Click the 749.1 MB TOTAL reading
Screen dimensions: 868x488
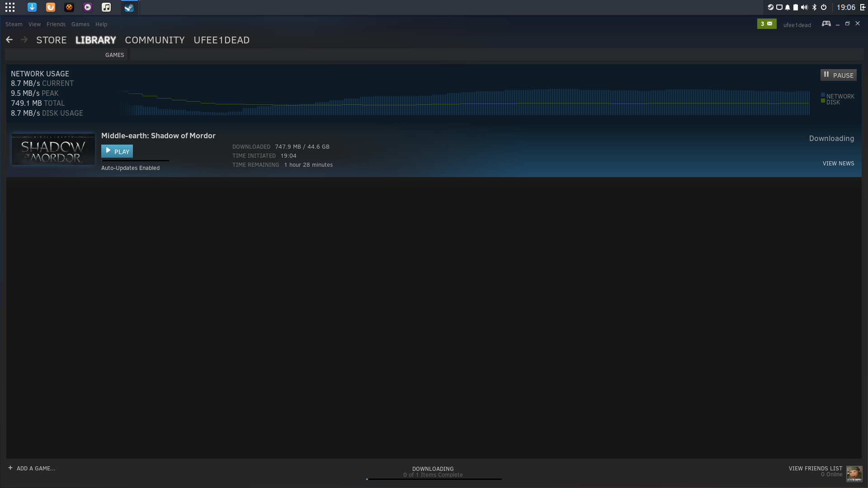38,103
